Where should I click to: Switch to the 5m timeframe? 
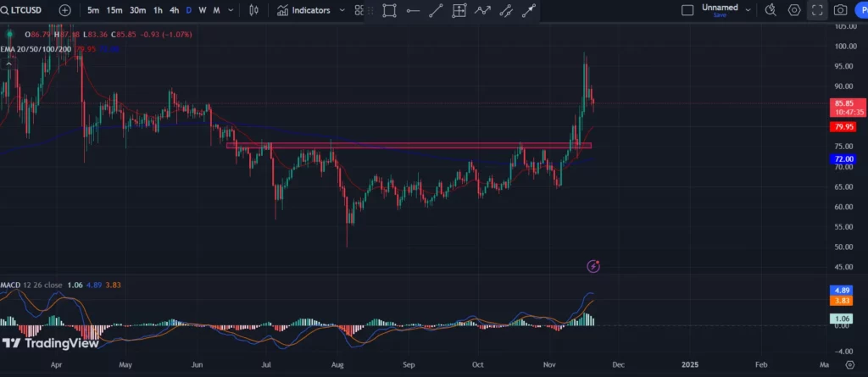coord(93,10)
